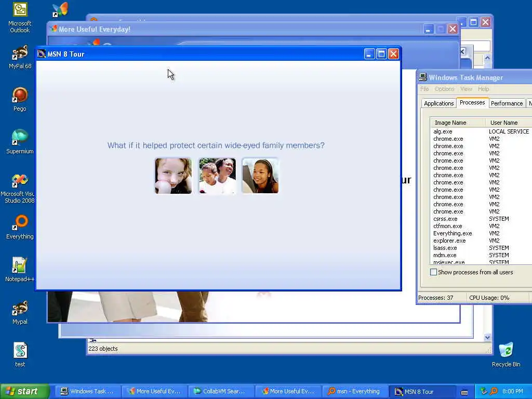532x399 pixels.
Task: Launch Notepad++ from the desktop
Action: [20, 270]
